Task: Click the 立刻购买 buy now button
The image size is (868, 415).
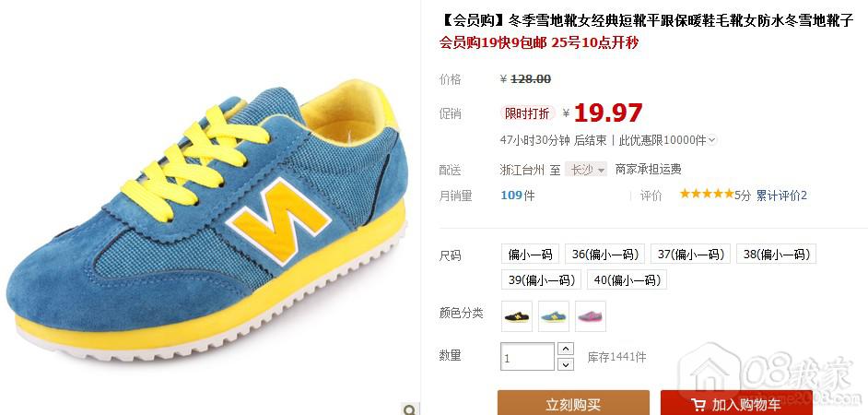Action: point(573,403)
